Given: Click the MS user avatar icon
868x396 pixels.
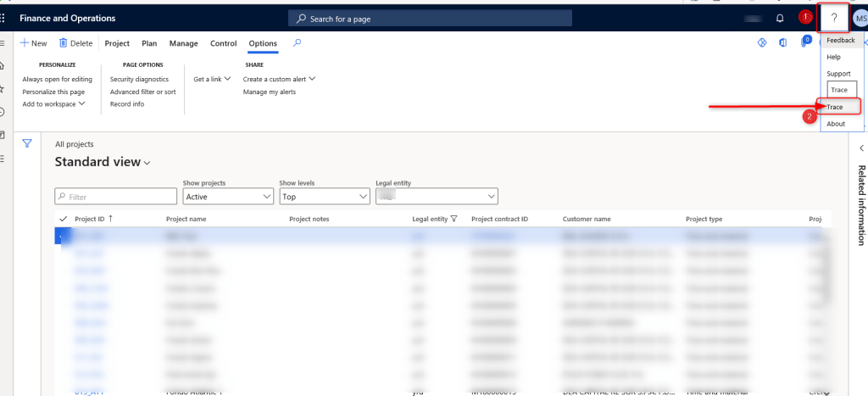Looking at the screenshot, I should point(860,18).
